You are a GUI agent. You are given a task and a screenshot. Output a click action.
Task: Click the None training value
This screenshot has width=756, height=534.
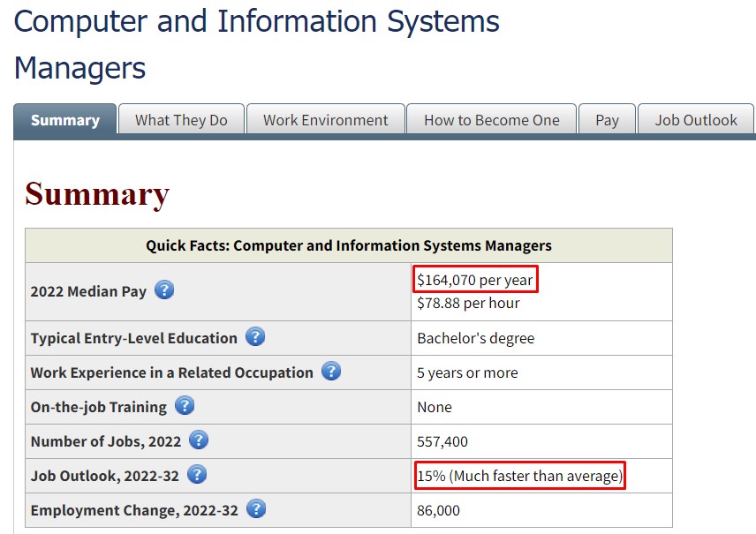tap(435, 407)
